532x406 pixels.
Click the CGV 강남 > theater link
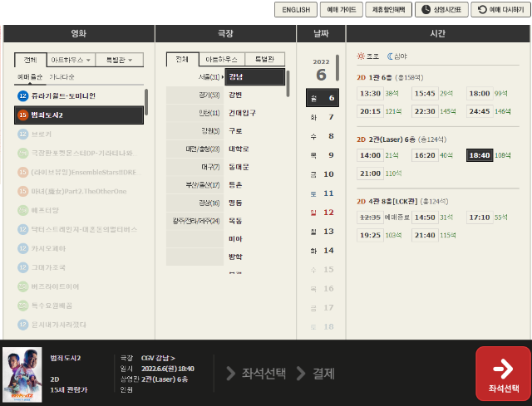158,358
